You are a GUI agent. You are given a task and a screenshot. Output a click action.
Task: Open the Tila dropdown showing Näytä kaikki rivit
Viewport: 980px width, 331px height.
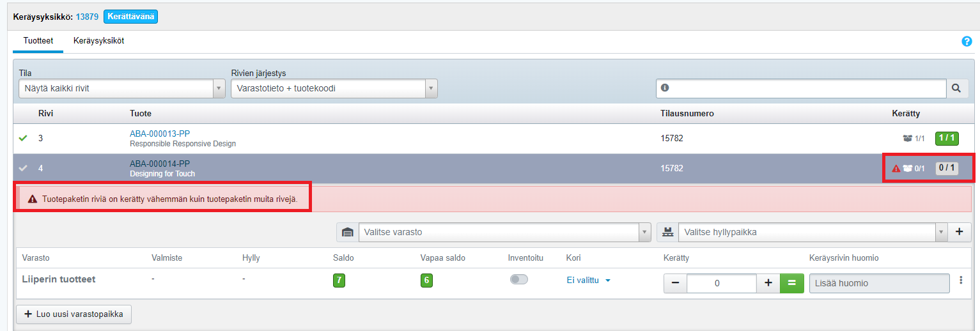coord(121,89)
